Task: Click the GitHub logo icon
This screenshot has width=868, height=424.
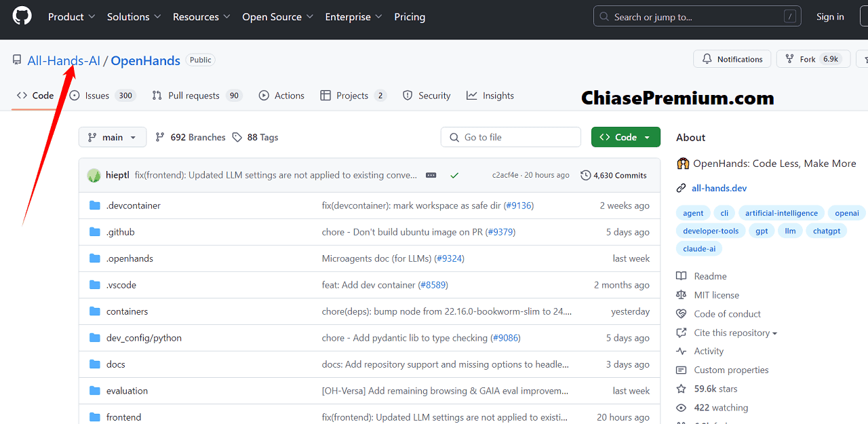Action: [x=22, y=16]
